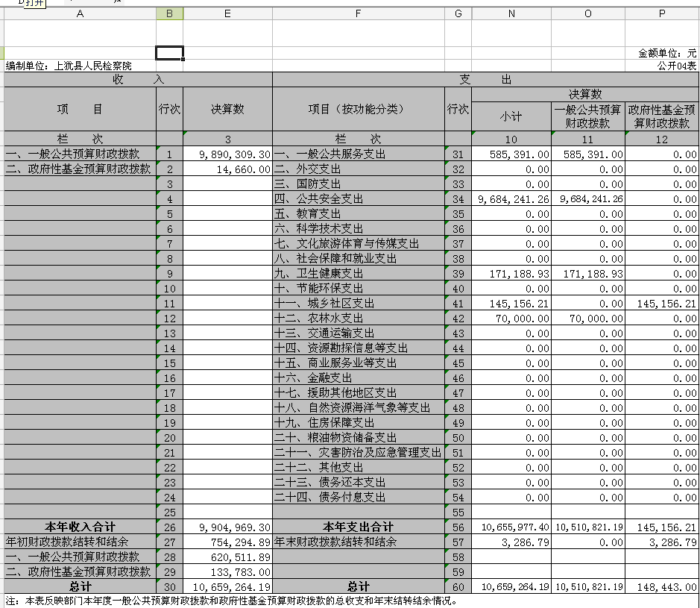Click the '十六、金融支出' cell
Screen dimensions: 700x608
[359, 378]
